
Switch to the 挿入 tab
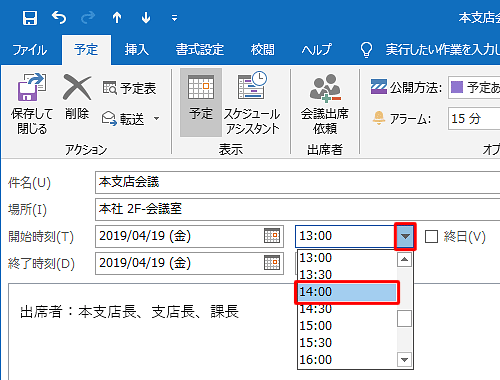(x=137, y=50)
